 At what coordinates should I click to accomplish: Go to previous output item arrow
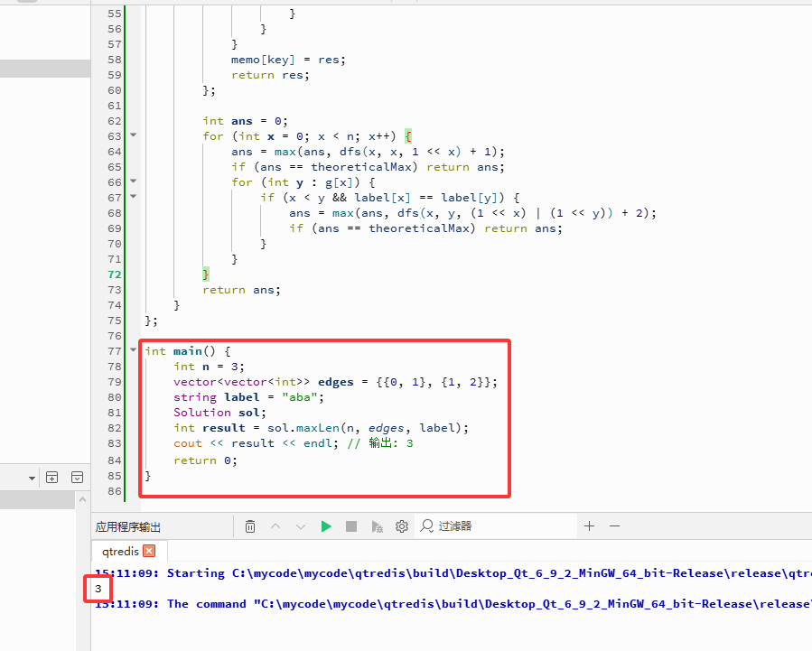[275, 526]
